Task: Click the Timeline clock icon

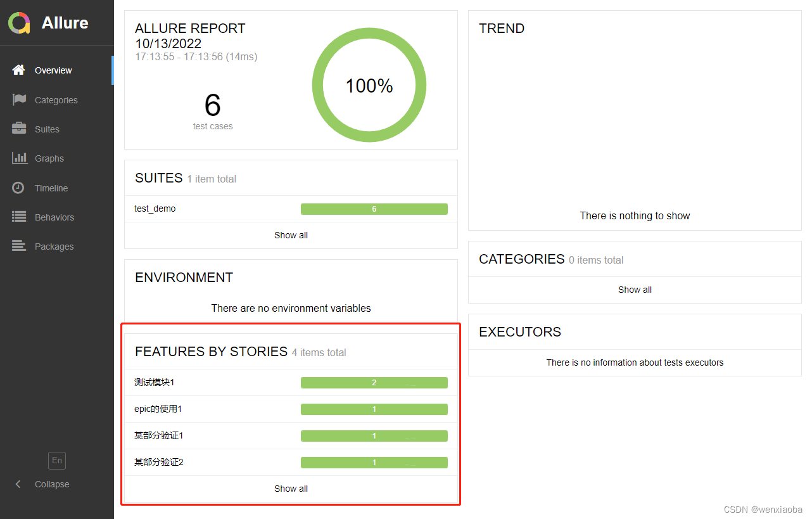Action: 19,188
